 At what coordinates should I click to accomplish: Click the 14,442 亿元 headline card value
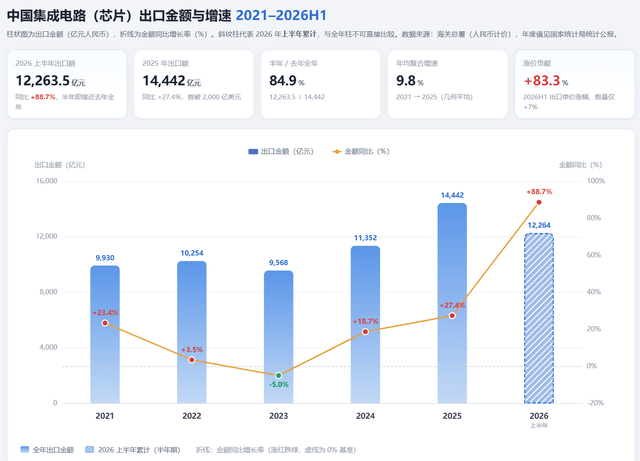click(x=171, y=81)
